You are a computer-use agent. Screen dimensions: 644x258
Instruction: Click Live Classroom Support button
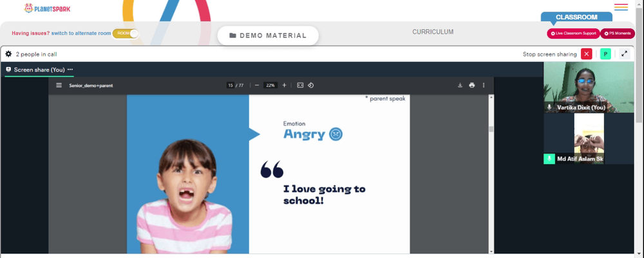[x=573, y=34]
